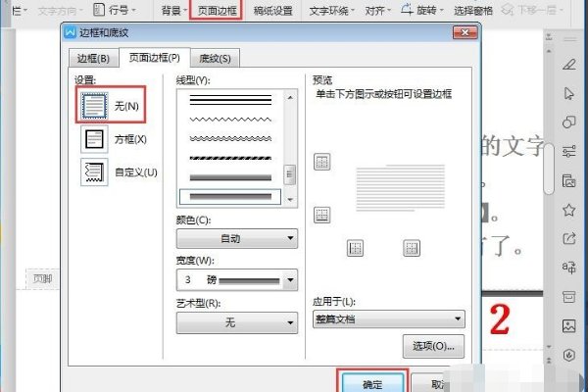Open the 应用于(L) apply-to dropdown
588x392 pixels.
click(389, 319)
